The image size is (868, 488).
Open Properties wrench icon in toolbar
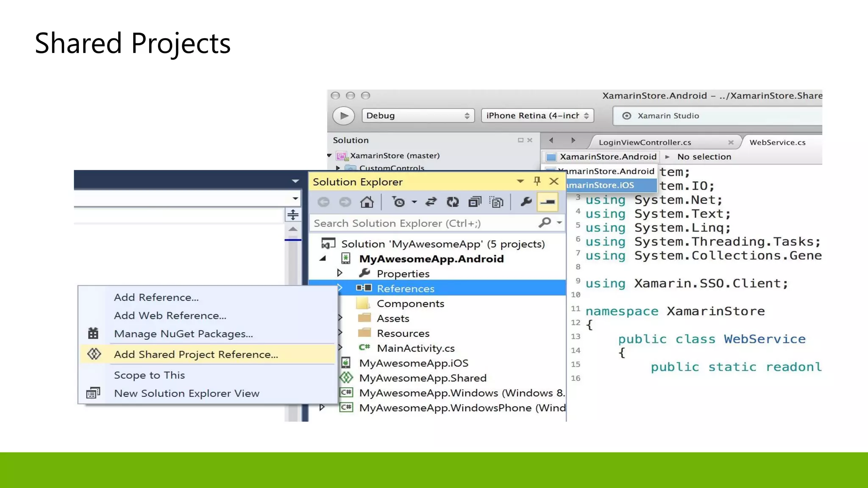(x=526, y=202)
